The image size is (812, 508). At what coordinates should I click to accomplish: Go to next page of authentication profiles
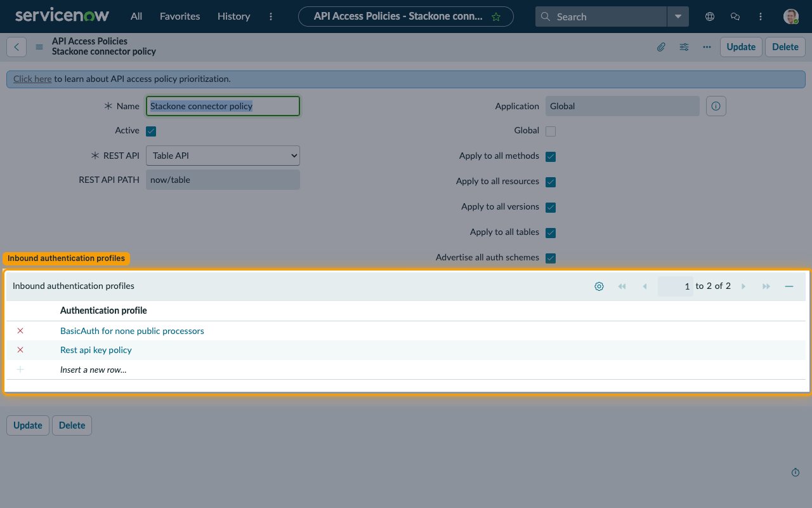pyautogui.click(x=743, y=286)
